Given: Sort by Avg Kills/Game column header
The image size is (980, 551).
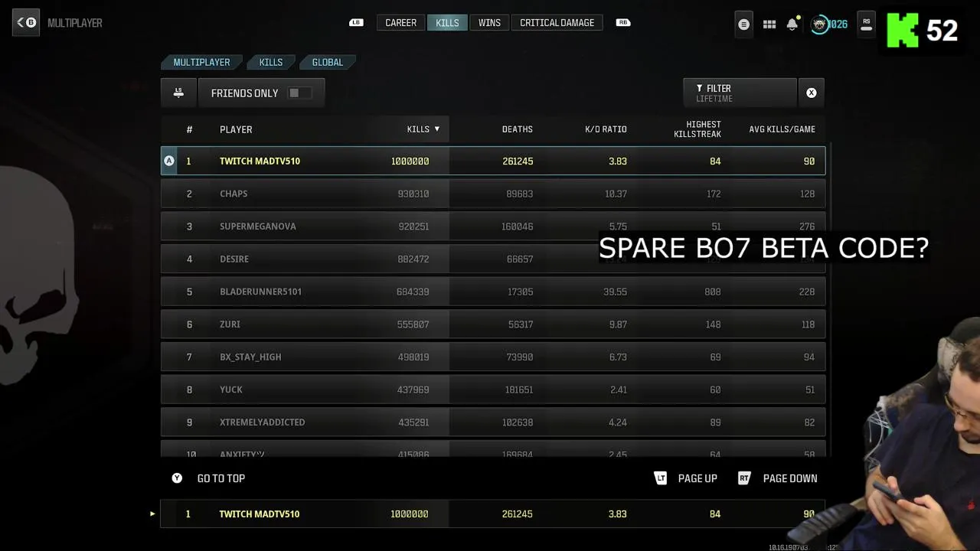Looking at the screenshot, I should click(782, 129).
